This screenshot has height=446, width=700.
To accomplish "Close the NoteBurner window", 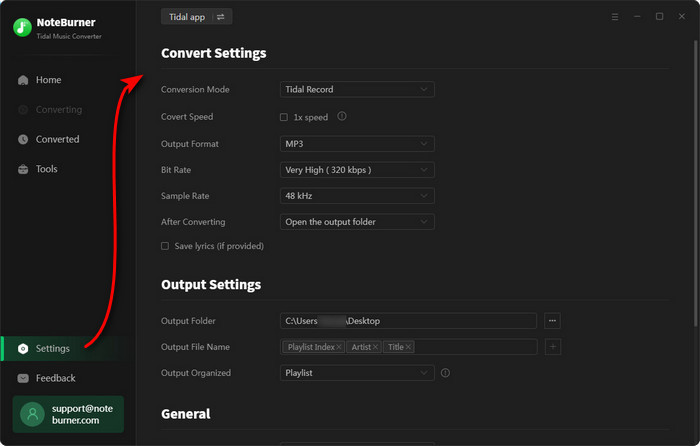I will pos(682,17).
